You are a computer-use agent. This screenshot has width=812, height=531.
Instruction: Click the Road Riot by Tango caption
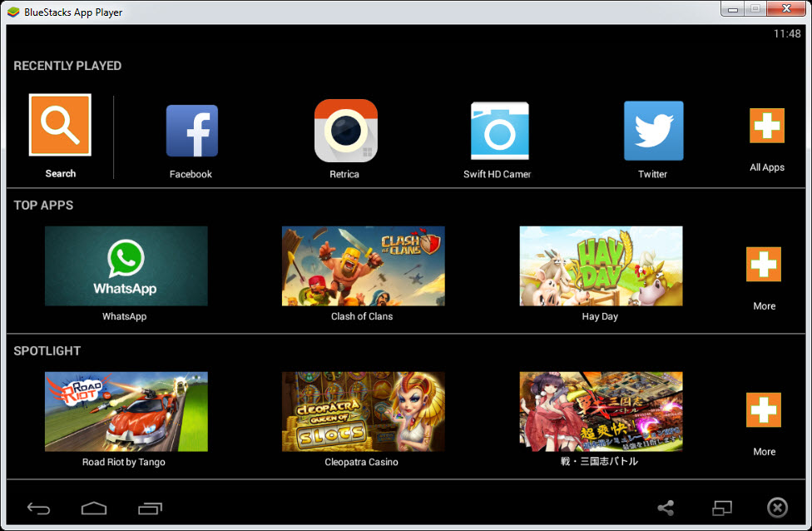(x=124, y=462)
